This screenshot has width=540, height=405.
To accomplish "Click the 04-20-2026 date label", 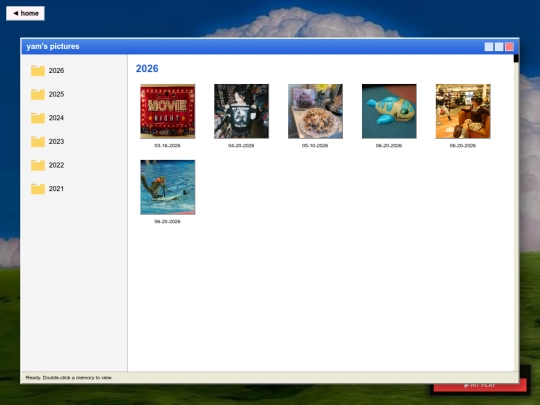I will coord(241,146).
